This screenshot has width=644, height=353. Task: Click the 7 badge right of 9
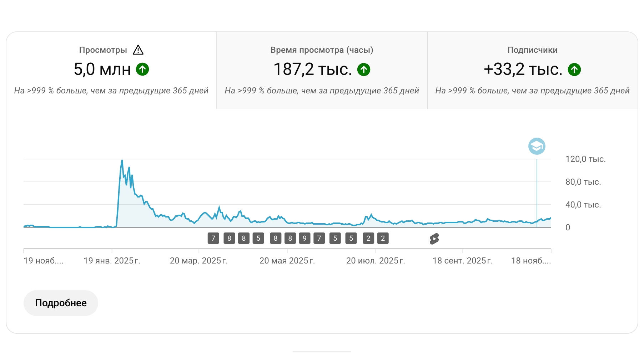tap(319, 238)
